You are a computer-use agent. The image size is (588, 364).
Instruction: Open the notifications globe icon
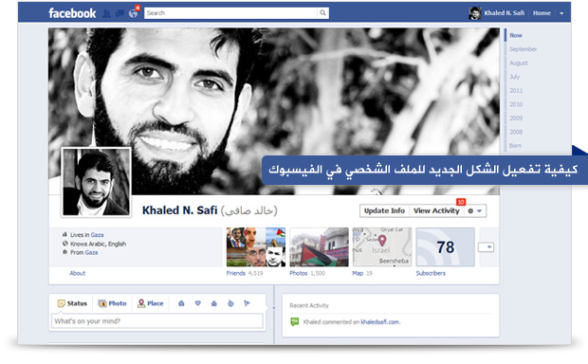coord(133,13)
